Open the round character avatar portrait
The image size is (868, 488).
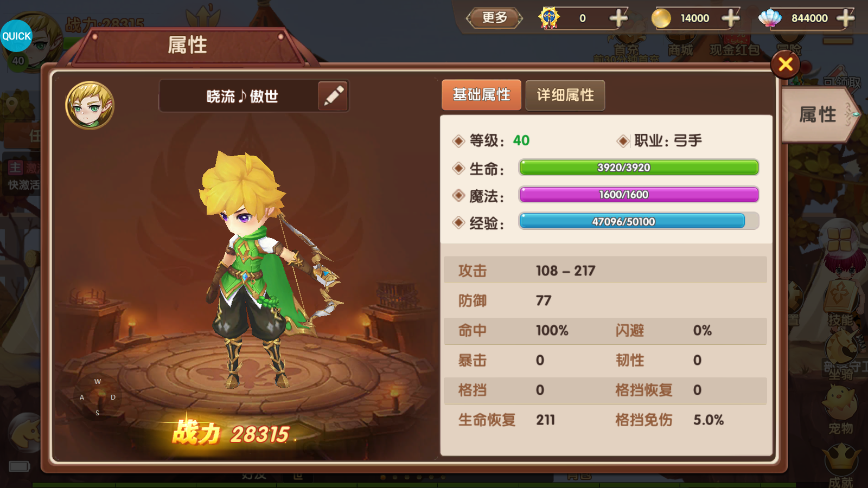coord(90,105)
